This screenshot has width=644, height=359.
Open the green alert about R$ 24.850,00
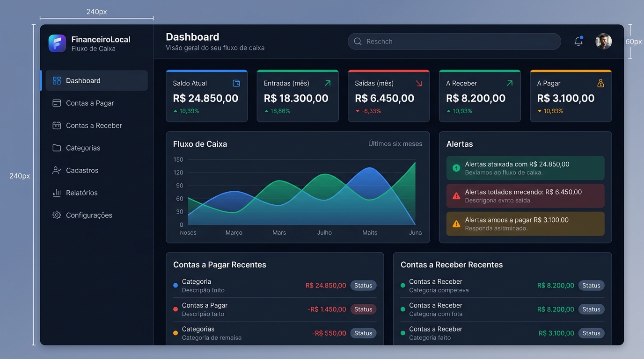[x=525, y=168]
